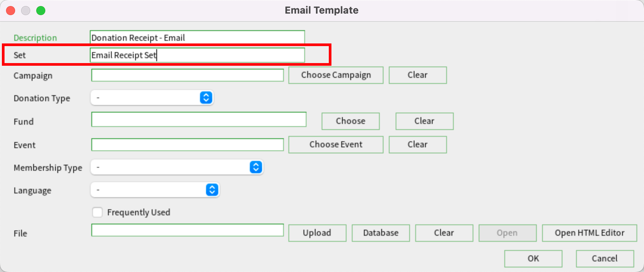The height and width of the screenshot is (272, 644).
Task: Click inside the Description text field
Action: click(x=197, y=37)
